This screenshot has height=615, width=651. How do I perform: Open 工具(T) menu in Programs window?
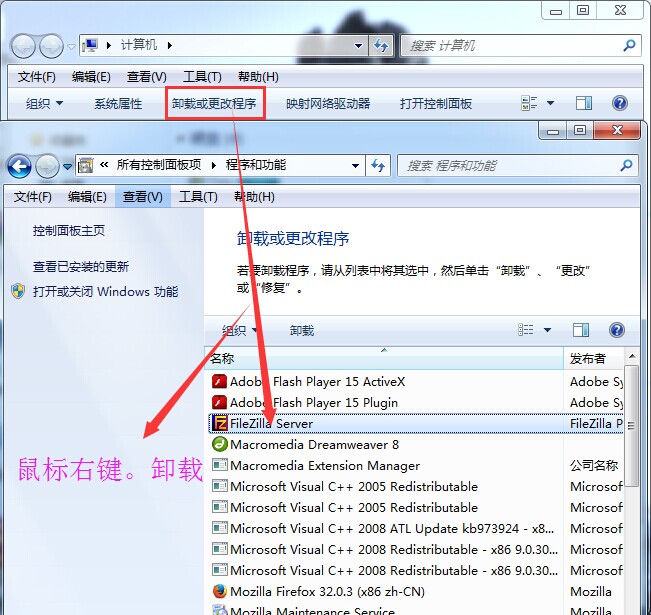[198, 196]
